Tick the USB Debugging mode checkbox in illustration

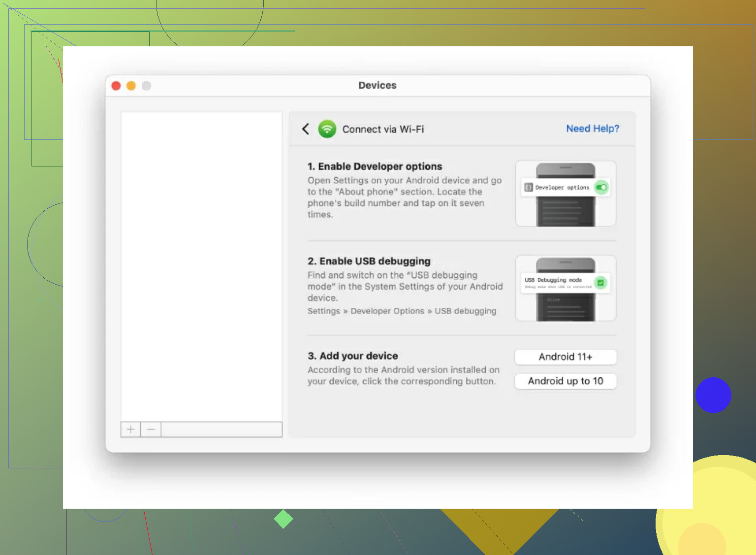point(600,283)
